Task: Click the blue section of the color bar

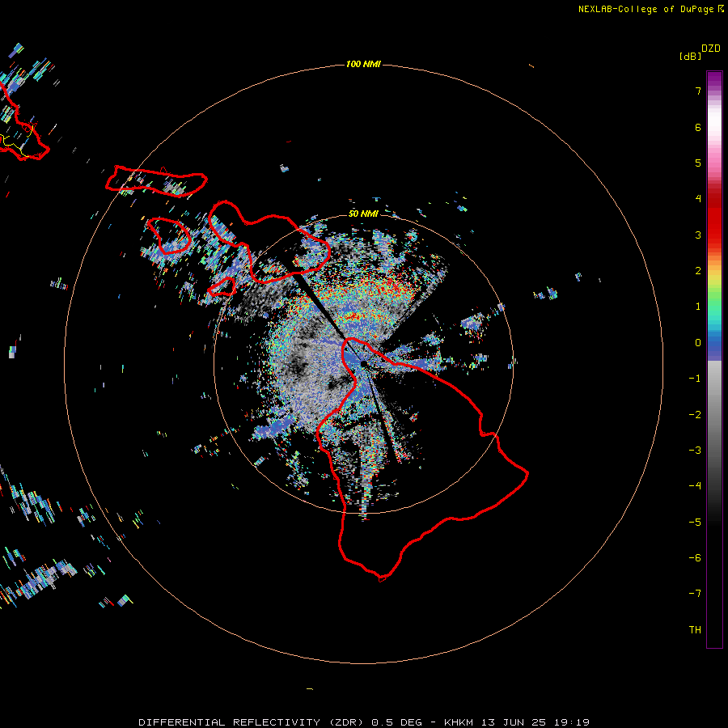Action: [714, 347]
